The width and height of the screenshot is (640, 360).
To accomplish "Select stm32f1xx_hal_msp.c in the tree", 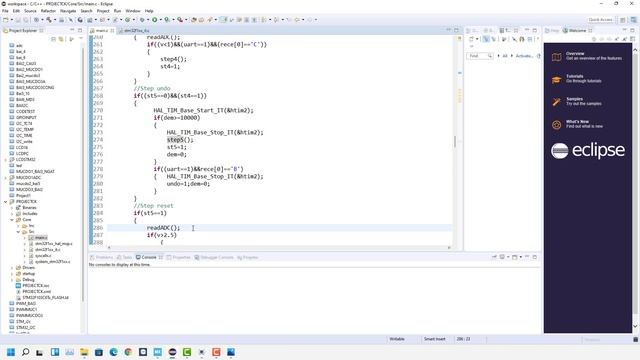I will tap(53, 244).
